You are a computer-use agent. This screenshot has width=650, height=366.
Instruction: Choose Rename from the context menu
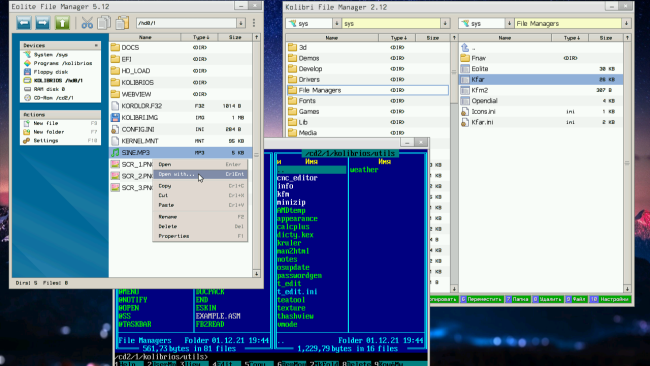pyautogui.click(x=200, y=217)
